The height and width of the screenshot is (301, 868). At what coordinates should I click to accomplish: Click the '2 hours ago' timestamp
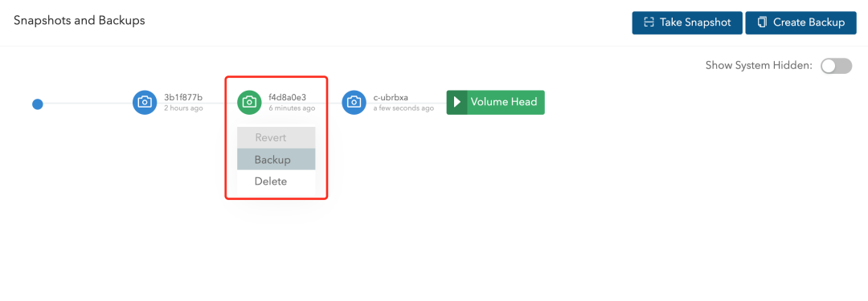(x=183, y=108)
